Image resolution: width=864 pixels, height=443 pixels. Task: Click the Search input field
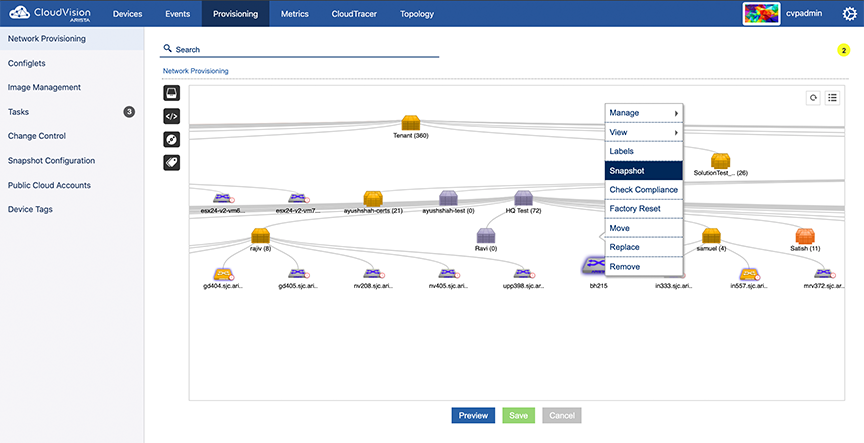click(x=299, y=49)
